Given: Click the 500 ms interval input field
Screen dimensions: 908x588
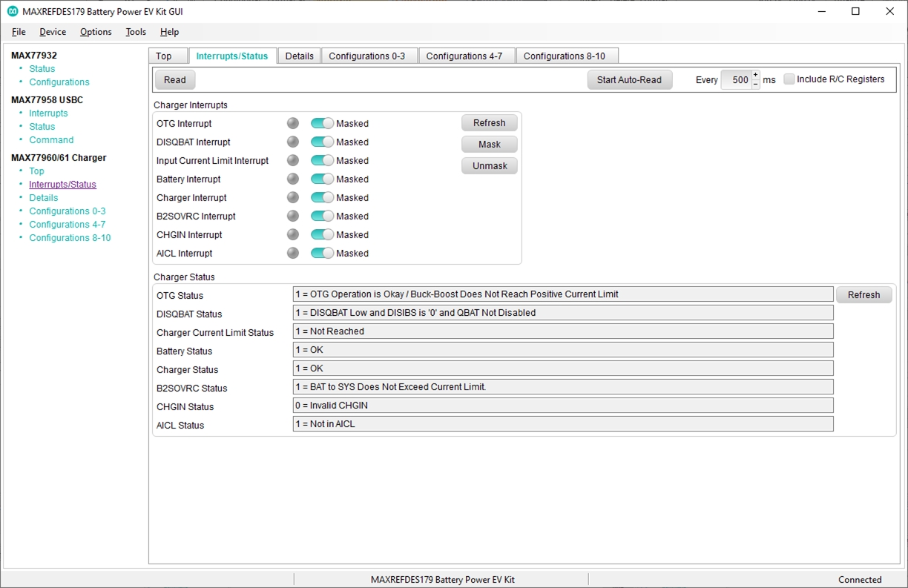Looking at the screenshot, I should [x=736, y=80].
